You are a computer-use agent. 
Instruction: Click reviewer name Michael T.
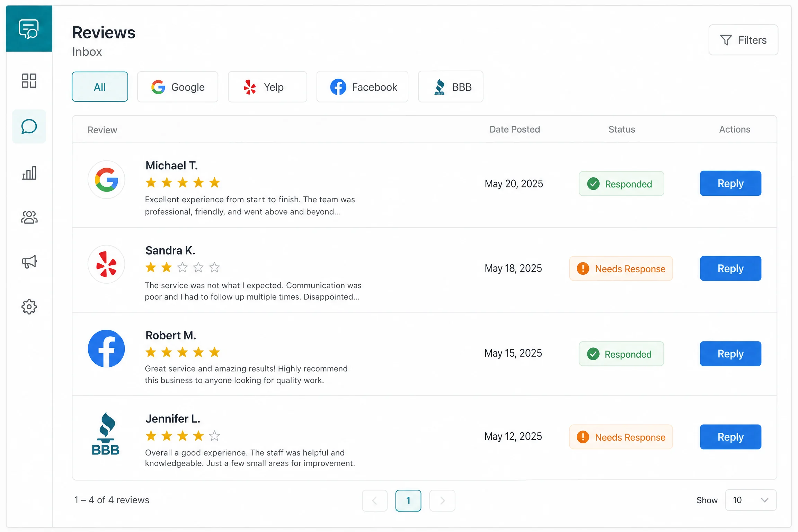coord(171,166)
